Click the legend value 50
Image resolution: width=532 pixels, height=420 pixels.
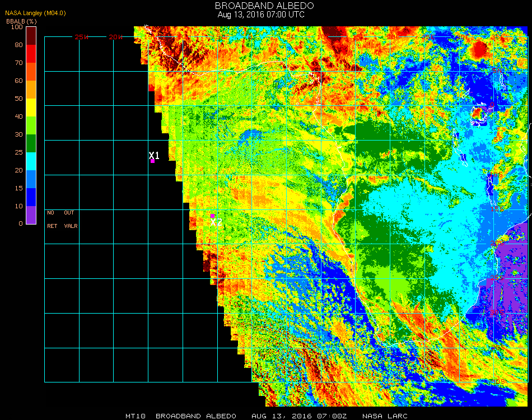(18, 99)
